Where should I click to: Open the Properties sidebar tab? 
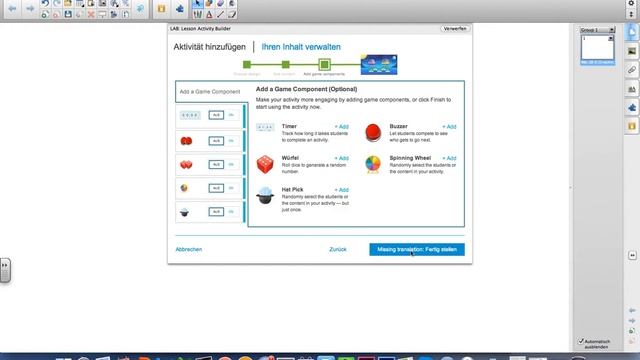(x=632, y=89)
